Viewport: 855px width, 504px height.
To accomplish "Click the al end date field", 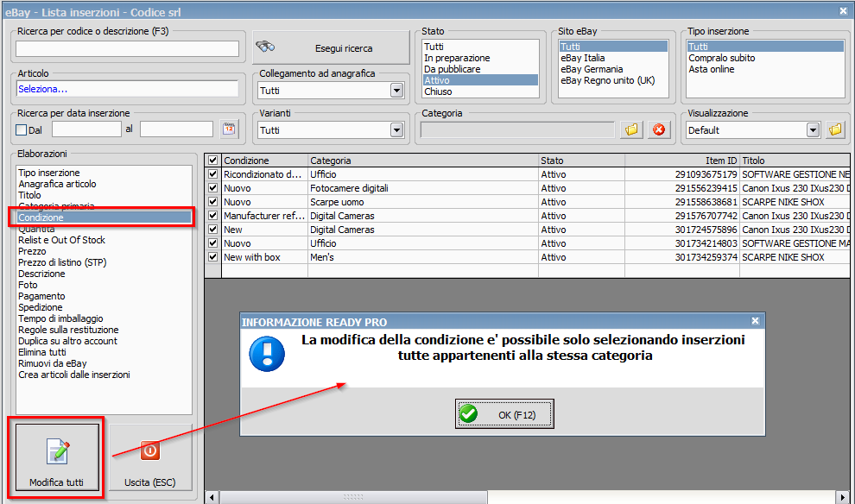I will (176, 129).
